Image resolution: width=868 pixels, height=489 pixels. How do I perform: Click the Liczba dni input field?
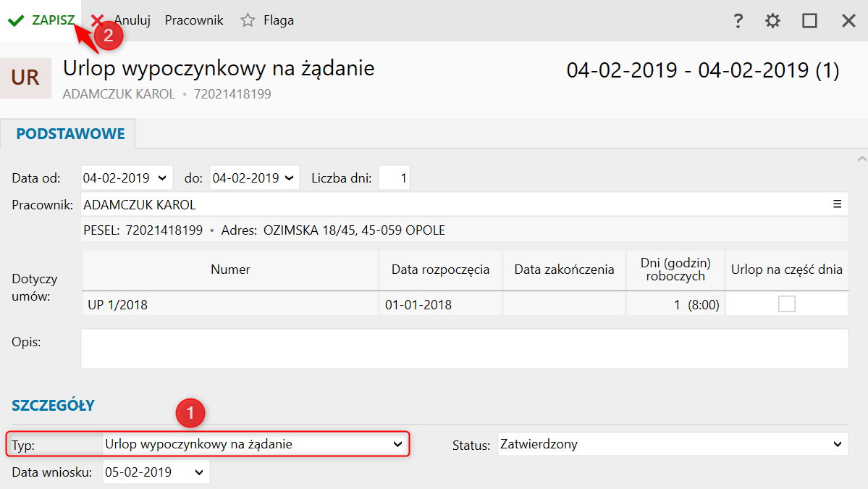394,177
